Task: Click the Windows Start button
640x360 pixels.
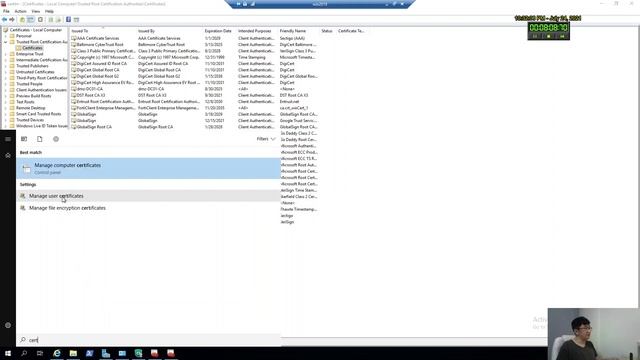Action: (8, 353)
